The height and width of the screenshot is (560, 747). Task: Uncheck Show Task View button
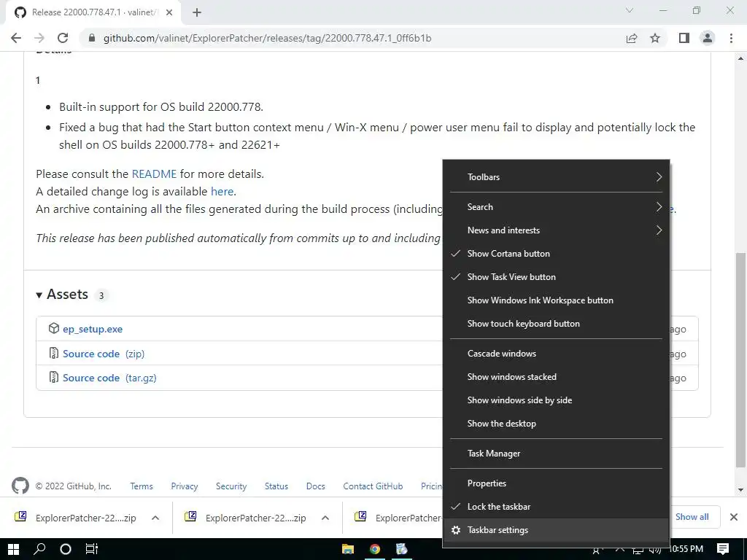tap(556, 276)
